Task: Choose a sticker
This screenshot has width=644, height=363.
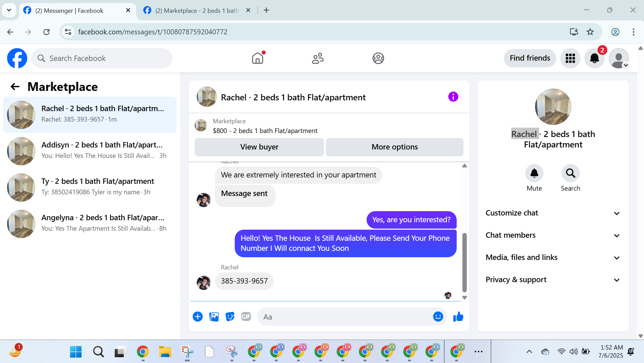Action: [230, 317]
